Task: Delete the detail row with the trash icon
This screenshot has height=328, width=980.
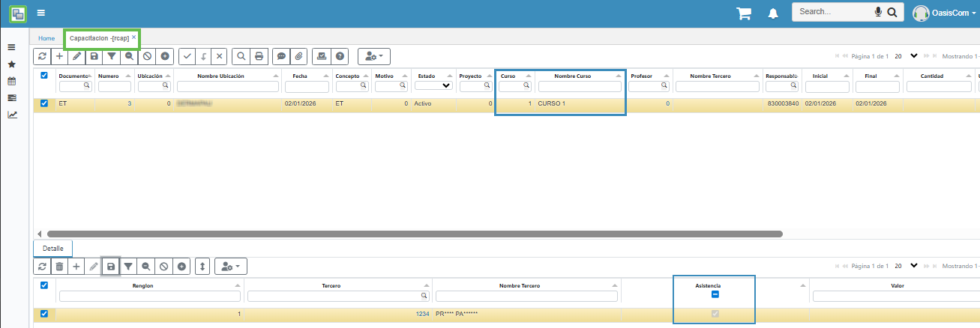Action: tap(59, 266)
